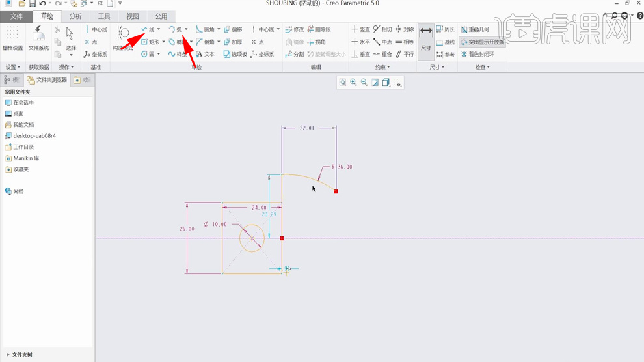Image resolution: width=644 pixels, height=362 pixels.
Task: Toggle 重叠几何 overlapping geometry check
Action: [475, 29]
